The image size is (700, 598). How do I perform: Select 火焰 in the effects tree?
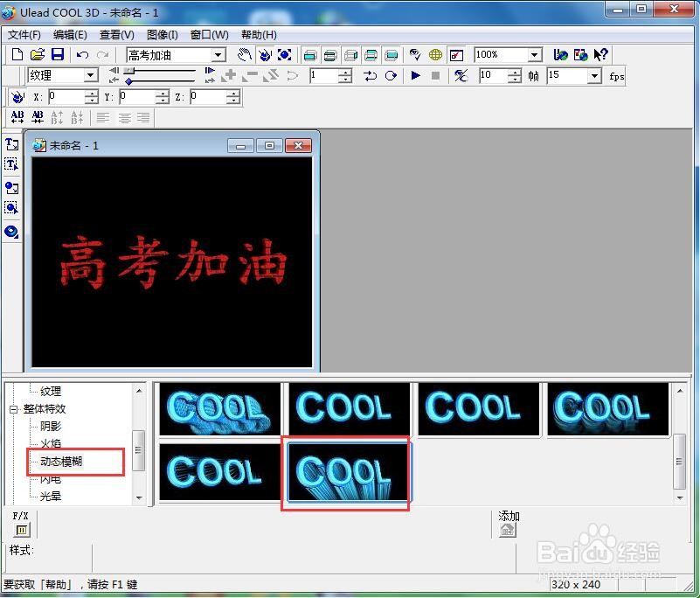click(51, 443)
